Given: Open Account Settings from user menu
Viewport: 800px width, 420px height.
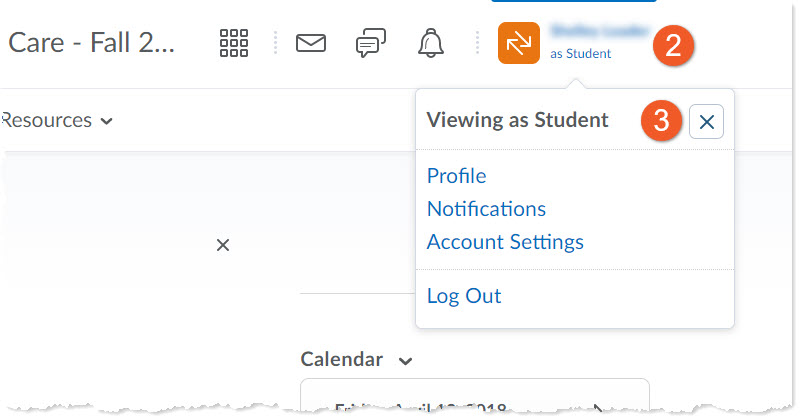Looking at the screenshot, I should [x=505, y=242].
